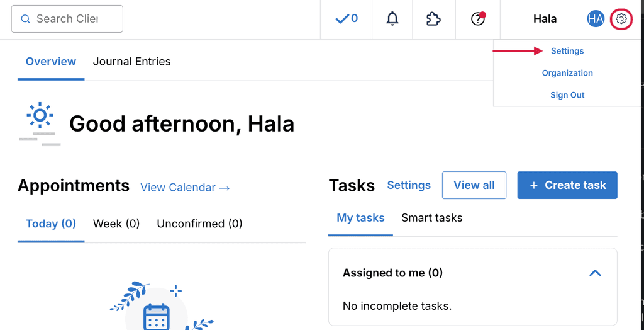Viewport: 644px width, 330px height.
Task: Click the HA user avatar
Action: 596,19
